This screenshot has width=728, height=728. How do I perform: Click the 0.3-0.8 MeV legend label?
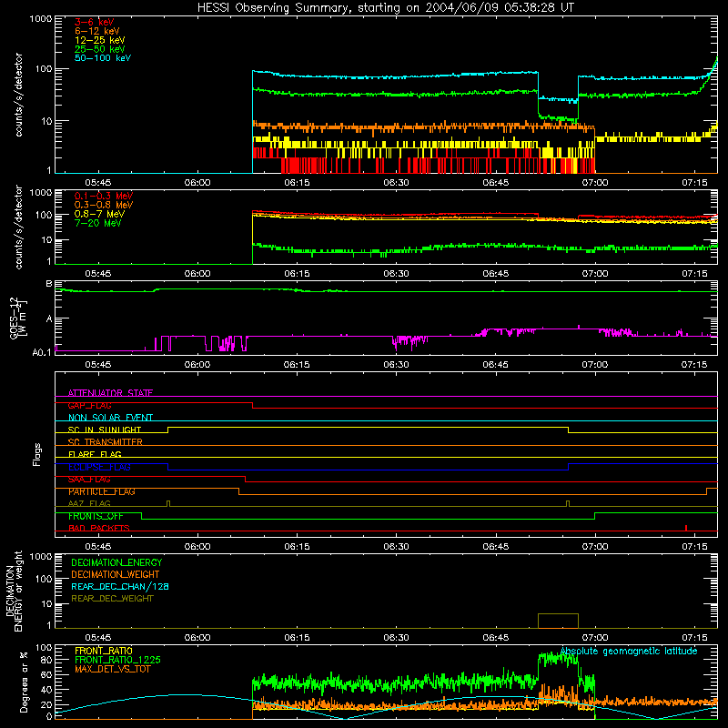(104, 205)
